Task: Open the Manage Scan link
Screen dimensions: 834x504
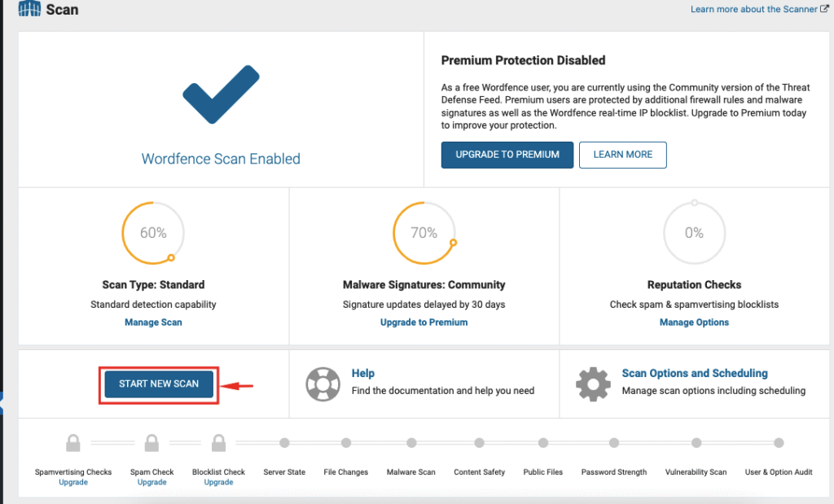Action: coord(153,322)
